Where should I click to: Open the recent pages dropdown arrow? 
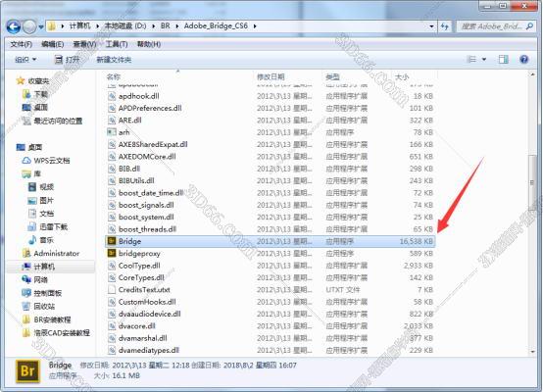(x=41, y=26)
